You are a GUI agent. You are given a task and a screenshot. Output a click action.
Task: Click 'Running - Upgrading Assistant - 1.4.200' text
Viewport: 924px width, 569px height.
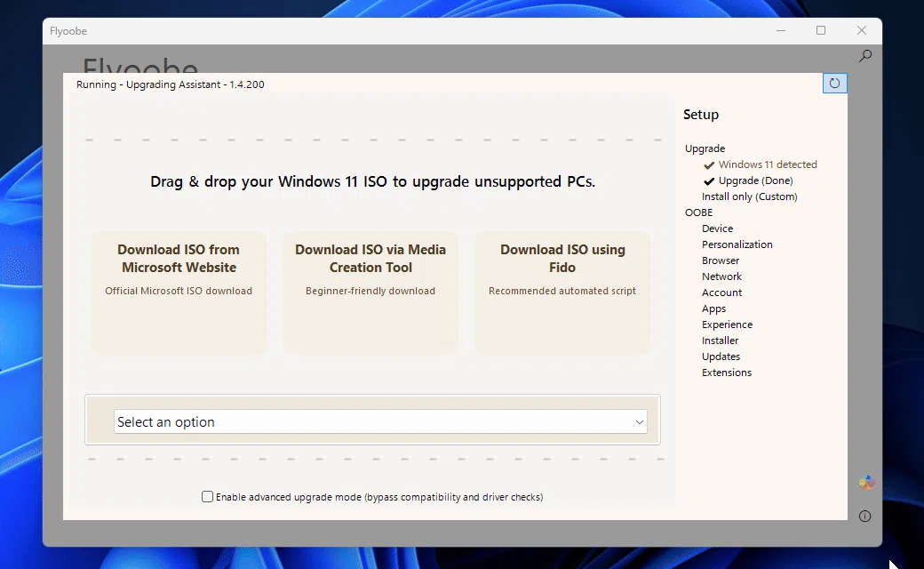(x=171, y=84)
